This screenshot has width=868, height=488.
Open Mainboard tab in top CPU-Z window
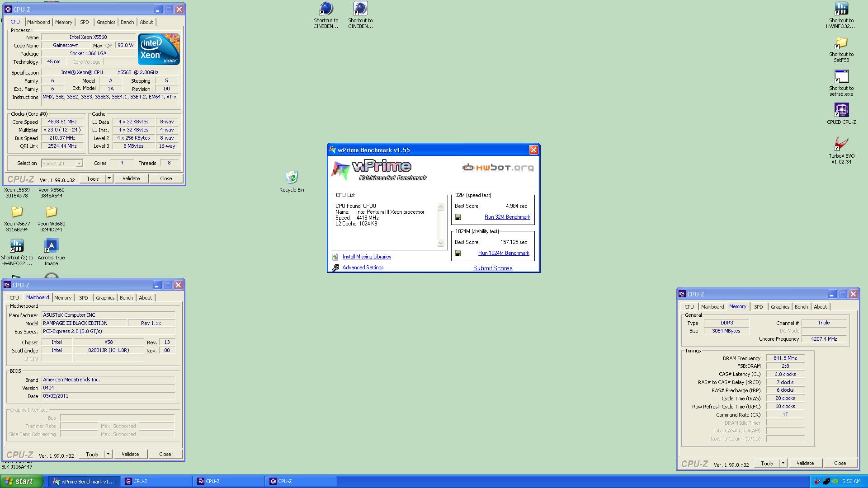tap(38, 22)
